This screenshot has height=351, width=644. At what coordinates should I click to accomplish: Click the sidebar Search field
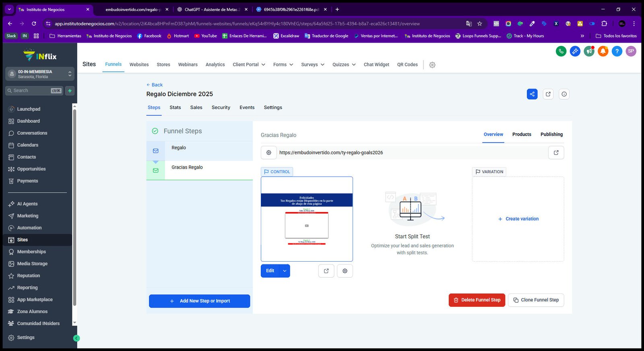(x=34, y=91)
